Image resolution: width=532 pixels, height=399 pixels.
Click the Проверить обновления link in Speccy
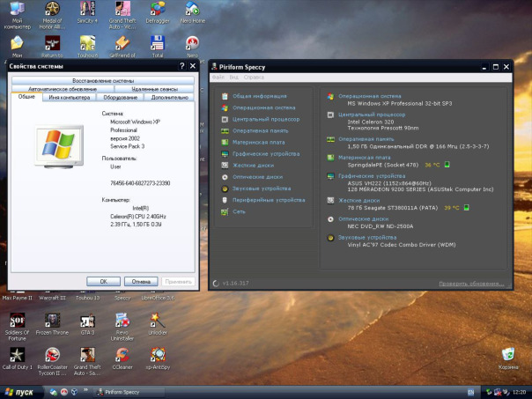[471, 284]
